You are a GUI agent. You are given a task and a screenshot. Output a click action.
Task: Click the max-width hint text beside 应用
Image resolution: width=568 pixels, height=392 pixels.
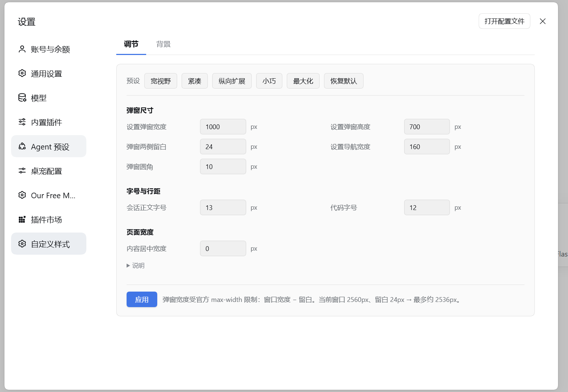[312, 299]
